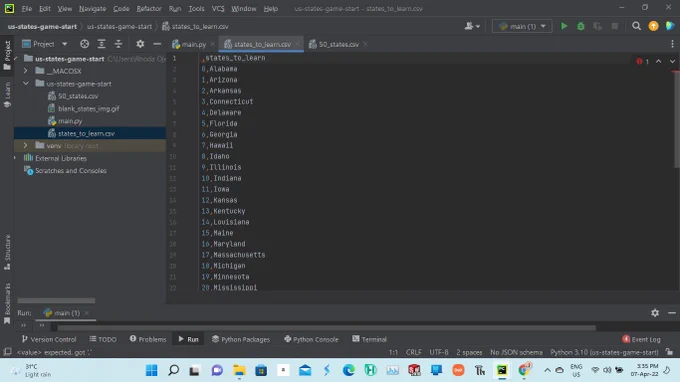Open Structure sidebar tool button
This screenshot has height=382, width=680.
(x=7, y=252)
